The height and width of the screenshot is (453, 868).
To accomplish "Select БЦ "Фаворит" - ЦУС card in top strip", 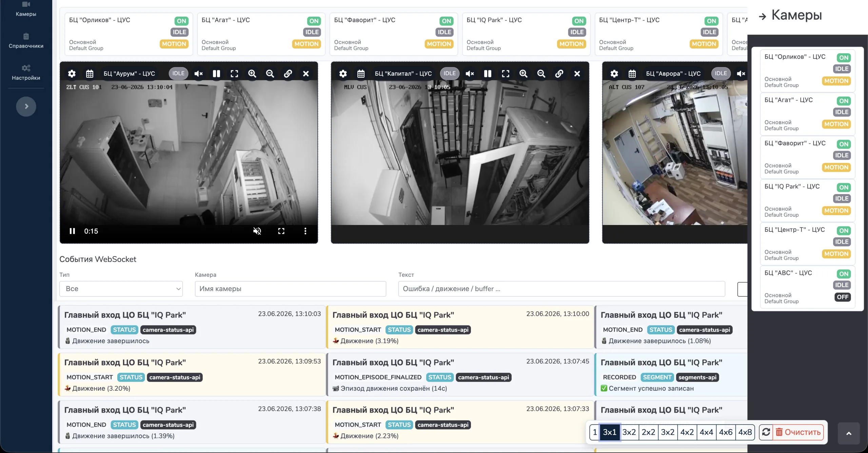I will pyautogui.click(x=394, y=34).
